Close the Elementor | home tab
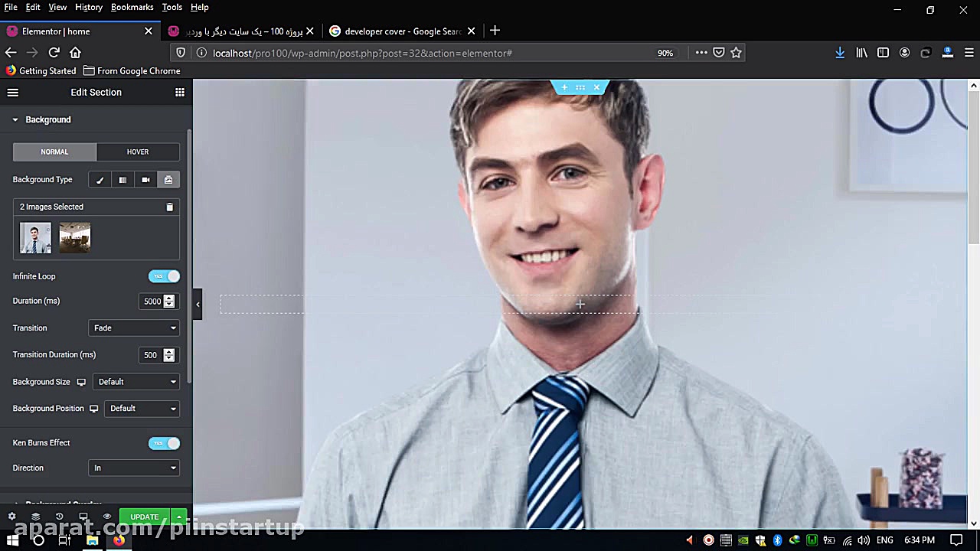The width and height of the screenshot is (980, 551). coord(149,31)
